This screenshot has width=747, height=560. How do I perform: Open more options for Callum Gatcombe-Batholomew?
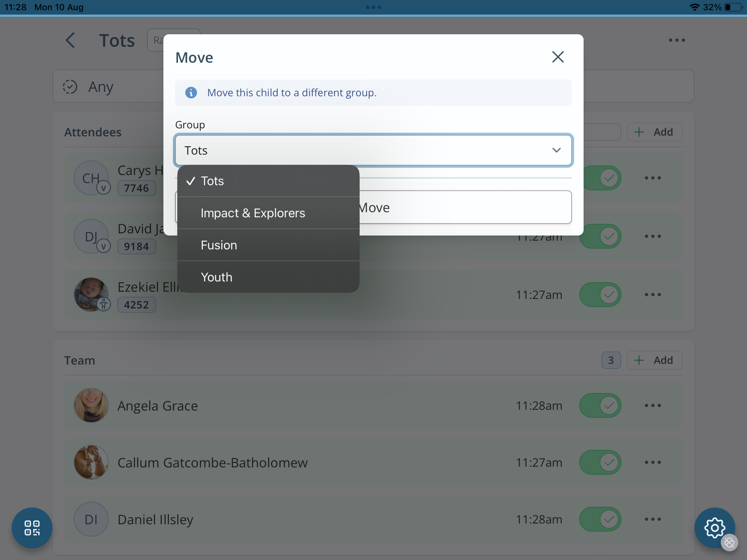(x=653, y=462)
